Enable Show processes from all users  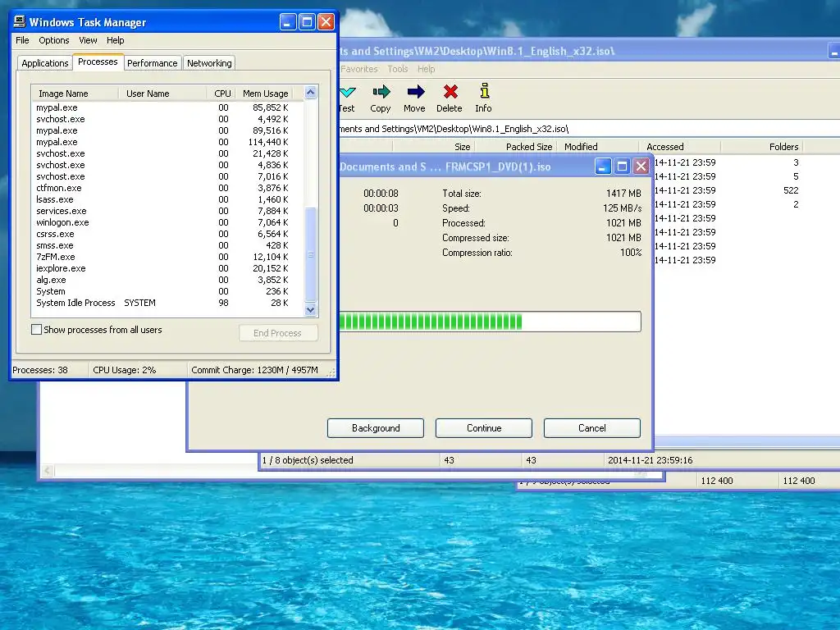tap(36, 330)
